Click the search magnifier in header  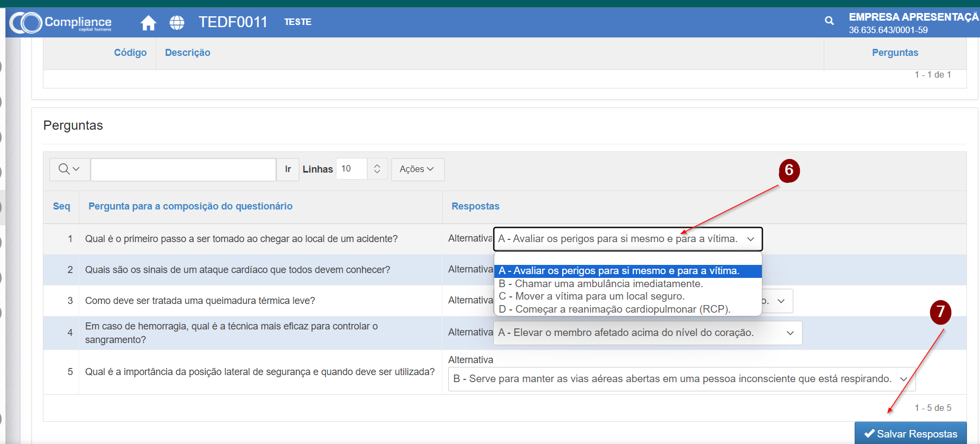829,21
